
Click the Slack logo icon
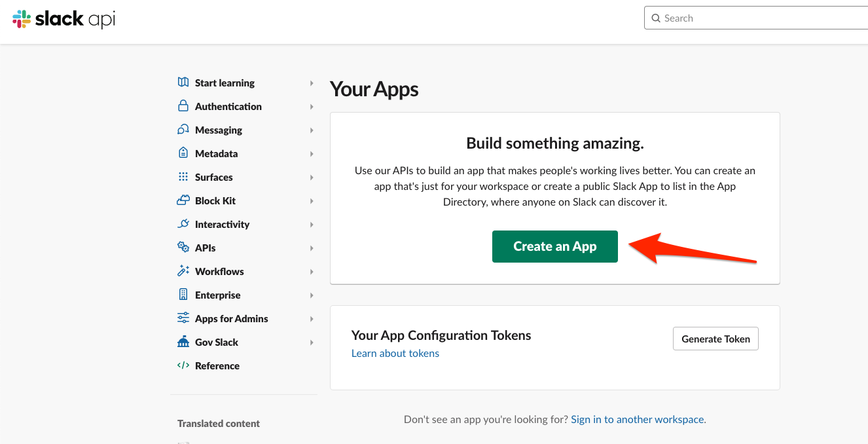pyautogui.click(x=20, y=18)
